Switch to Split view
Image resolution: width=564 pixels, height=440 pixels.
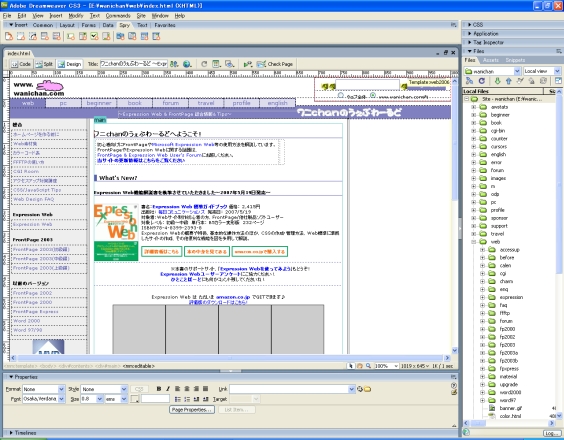click(x=44, y=64)
